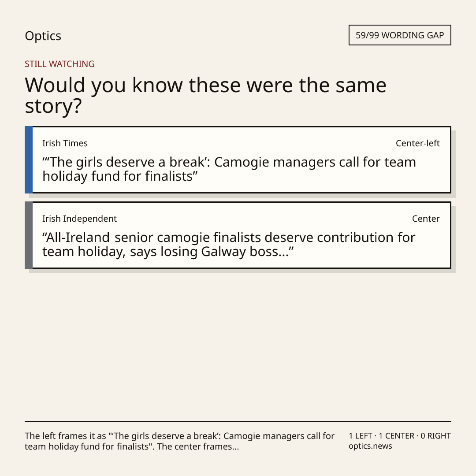
Task: Click the Irish Times source name
Action: click(65, 143)
